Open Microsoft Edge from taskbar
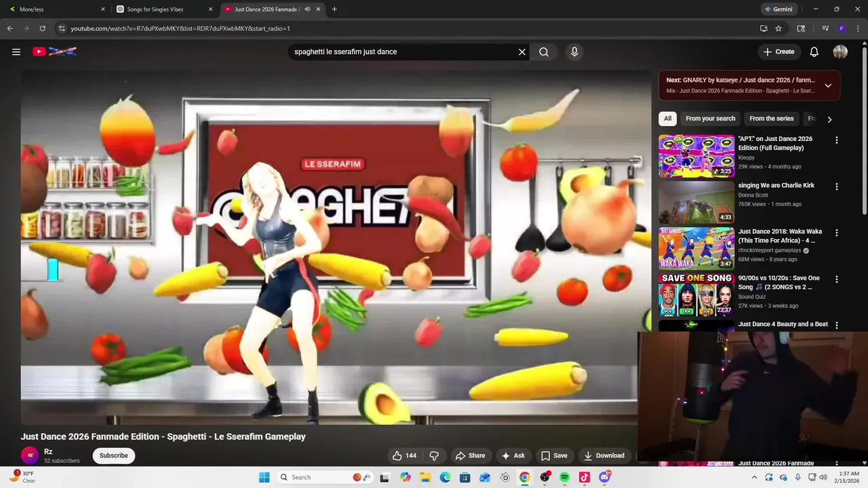The width and height of the screenshot is (868, 488). coord(445,477)
